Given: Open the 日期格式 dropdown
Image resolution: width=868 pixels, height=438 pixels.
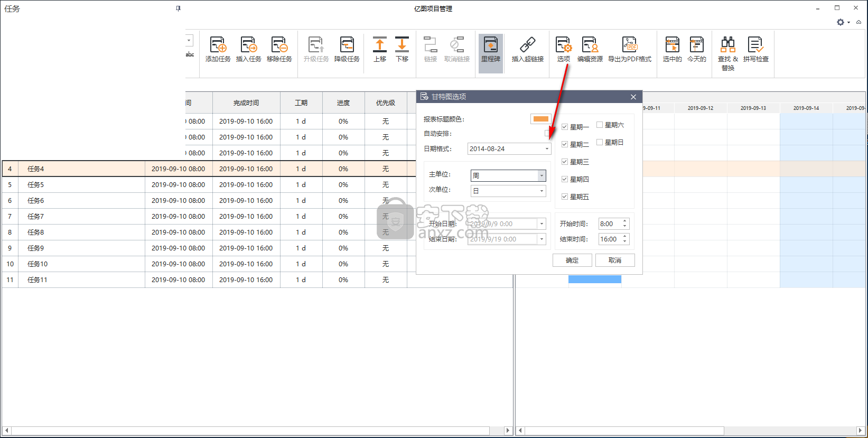Looking at the screenshot, I should pos(547,149).
